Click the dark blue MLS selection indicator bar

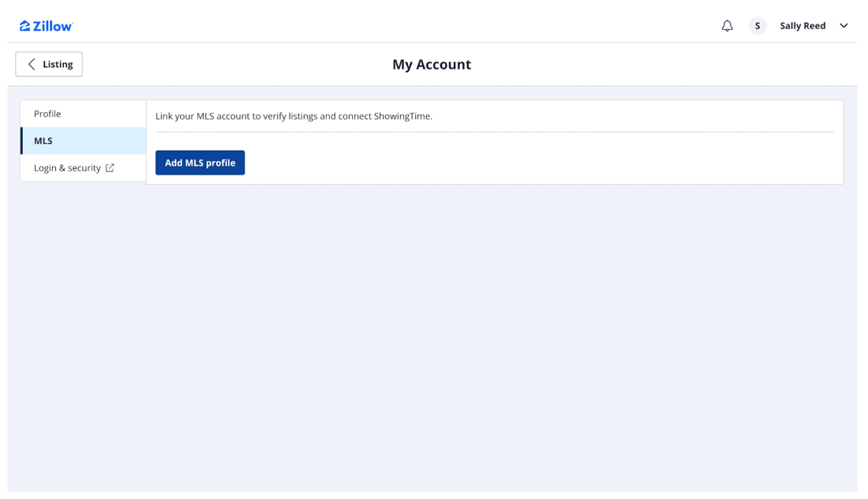22,141
